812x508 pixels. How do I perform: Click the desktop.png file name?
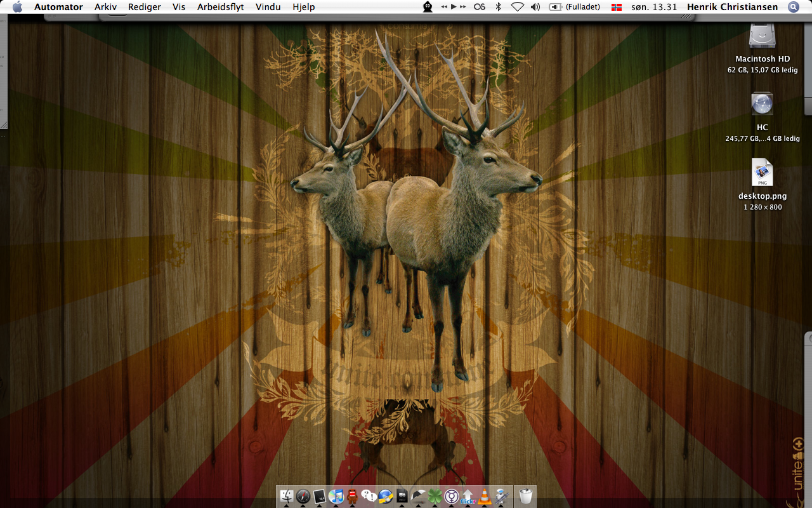tap(763, 196)
